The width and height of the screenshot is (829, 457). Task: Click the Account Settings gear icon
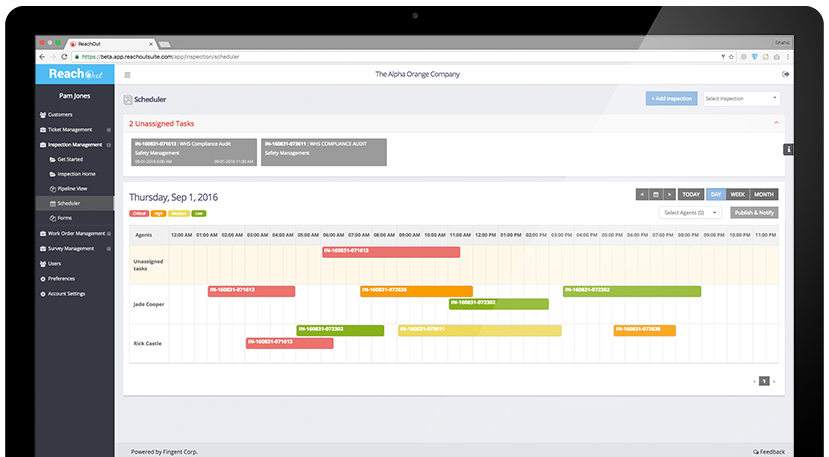(x=43, y=294)
